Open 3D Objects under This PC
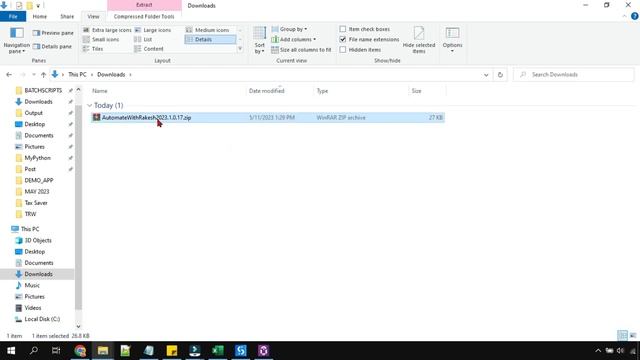 click(x=38, y=240)
